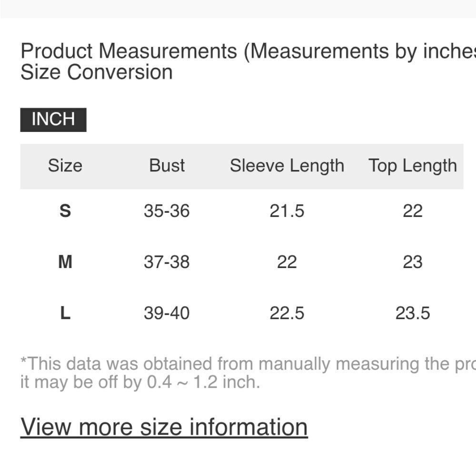Viewport: 476px width, 476px height.
Task: Select the L size row label
Action: click(x=65, y=313)
